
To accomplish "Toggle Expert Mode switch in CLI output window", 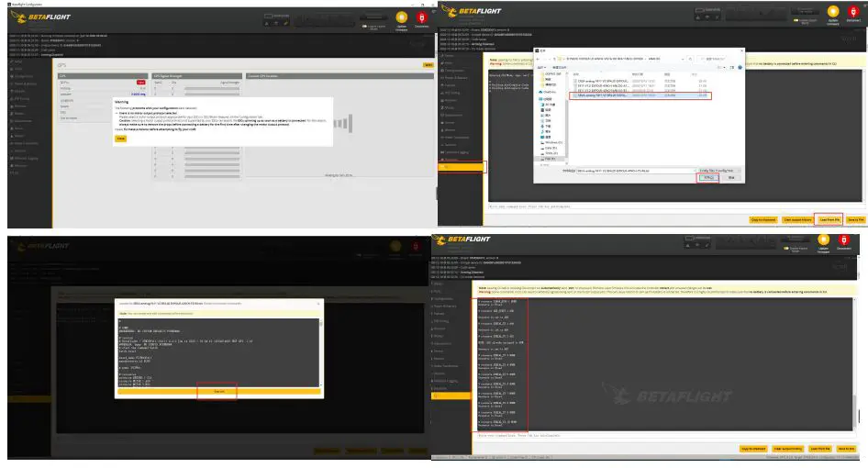I will pyautogui.click(x=786, y=248).
